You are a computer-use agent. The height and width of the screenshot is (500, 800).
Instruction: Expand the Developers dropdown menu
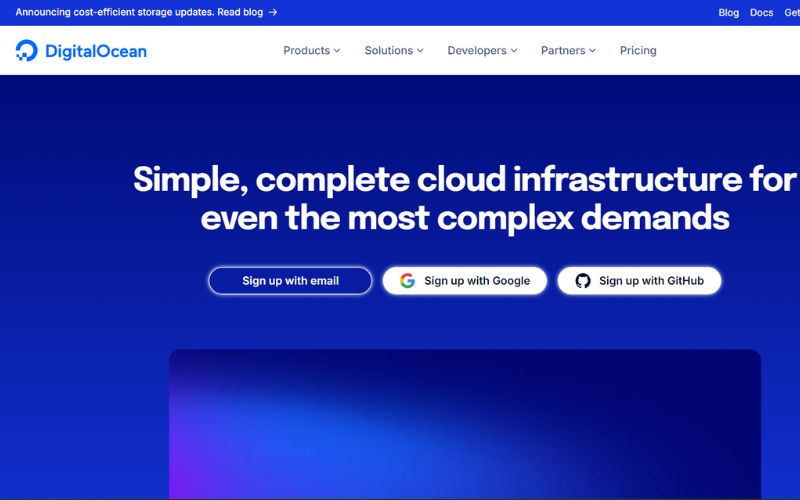(482, 51)
